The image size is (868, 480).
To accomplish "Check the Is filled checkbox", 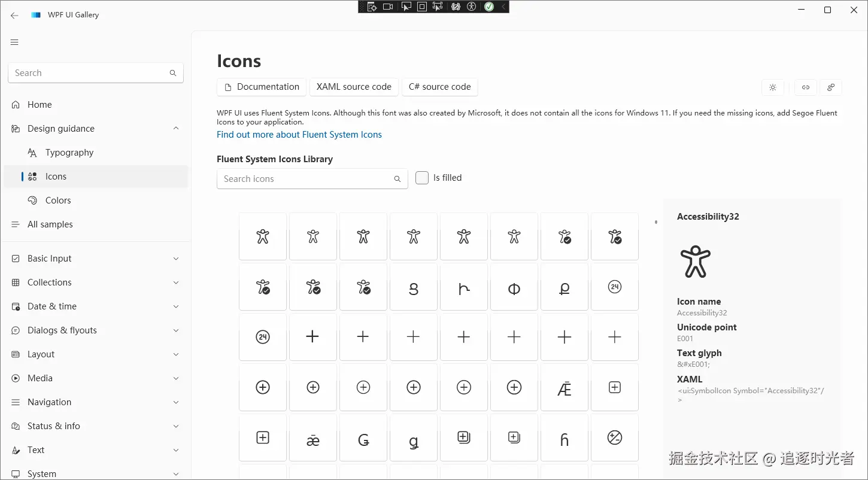I will coord(422,178).
